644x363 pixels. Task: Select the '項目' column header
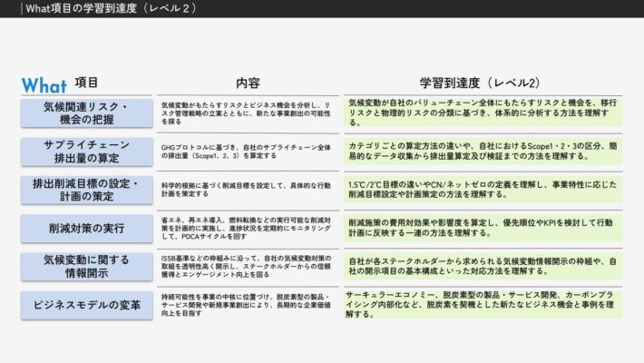tap(86, 83)
